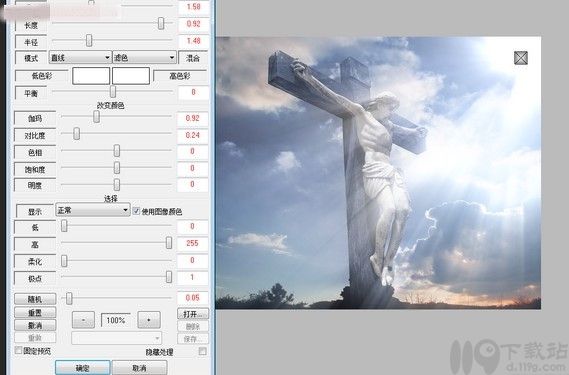Click the 打开 open button

[193, 314]
